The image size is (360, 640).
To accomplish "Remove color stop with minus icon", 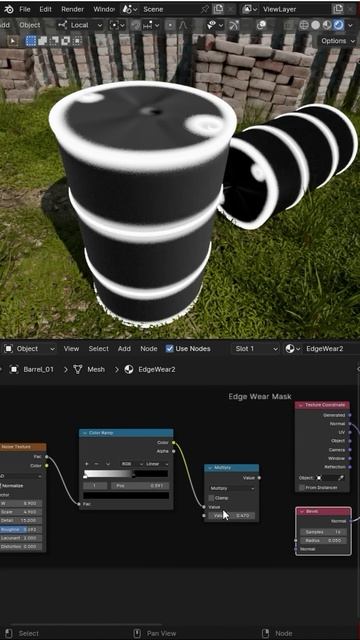I will pos(97,464).
